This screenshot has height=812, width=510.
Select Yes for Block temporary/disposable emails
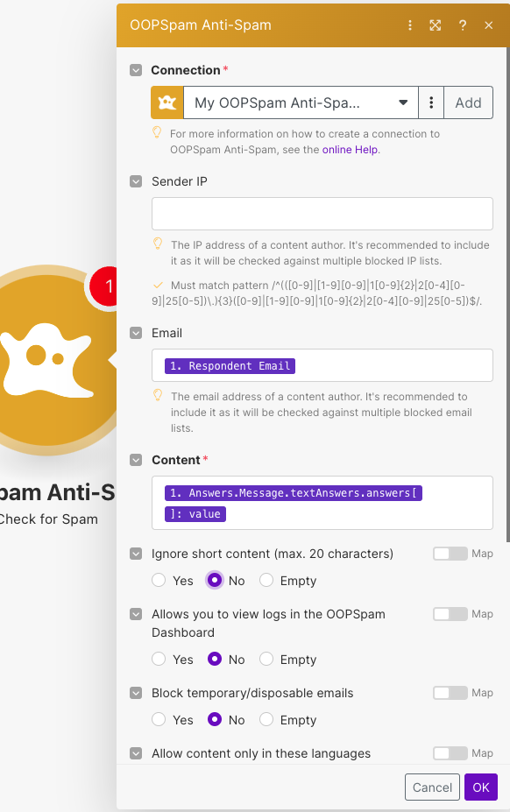point(159,719)
